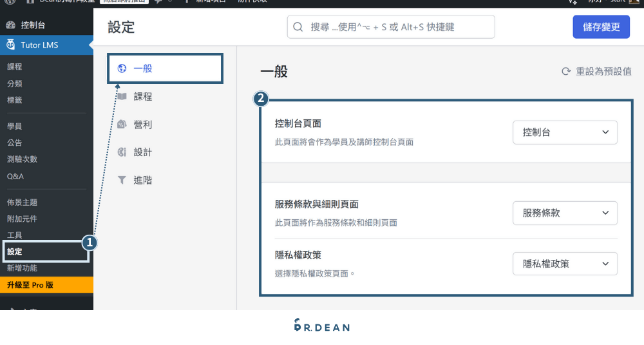Click the 服務條款與細則頁面 setting label
The width and height of the screenshot is (644, 345).
(317, 204)
